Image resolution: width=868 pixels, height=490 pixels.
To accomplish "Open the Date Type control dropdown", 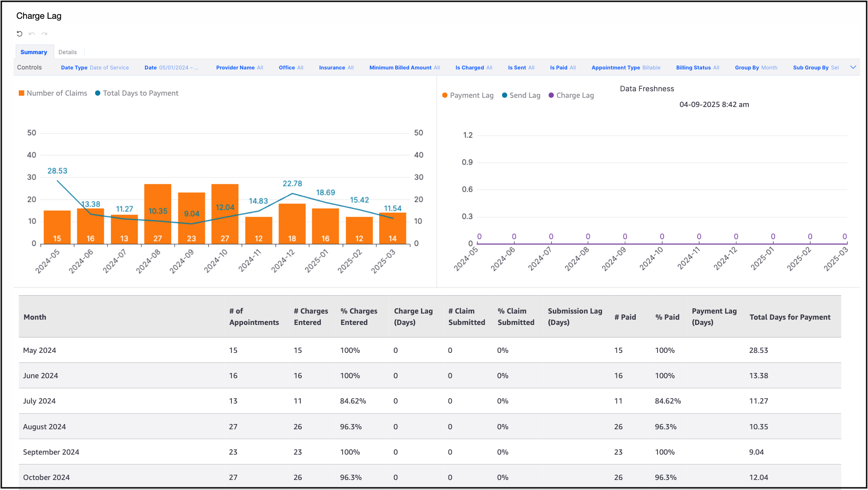I will [x=95, y=68].
